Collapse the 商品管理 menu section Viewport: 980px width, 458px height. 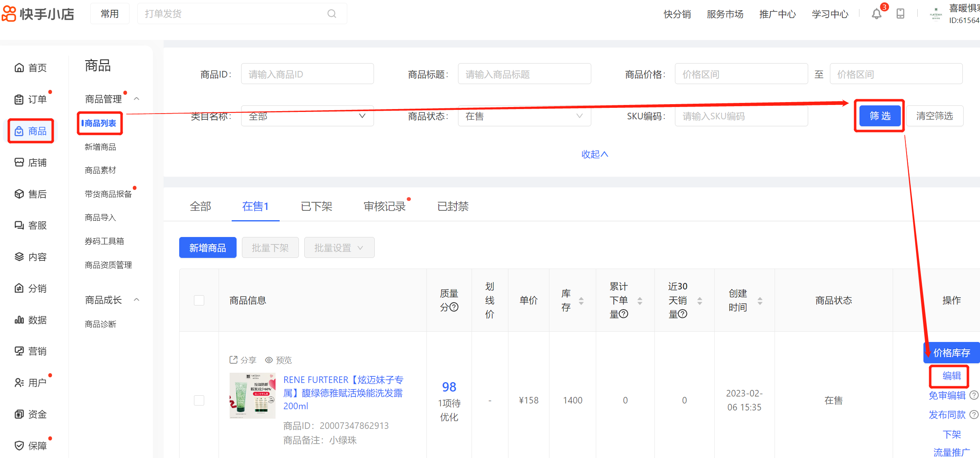click(x=137, y=99)
